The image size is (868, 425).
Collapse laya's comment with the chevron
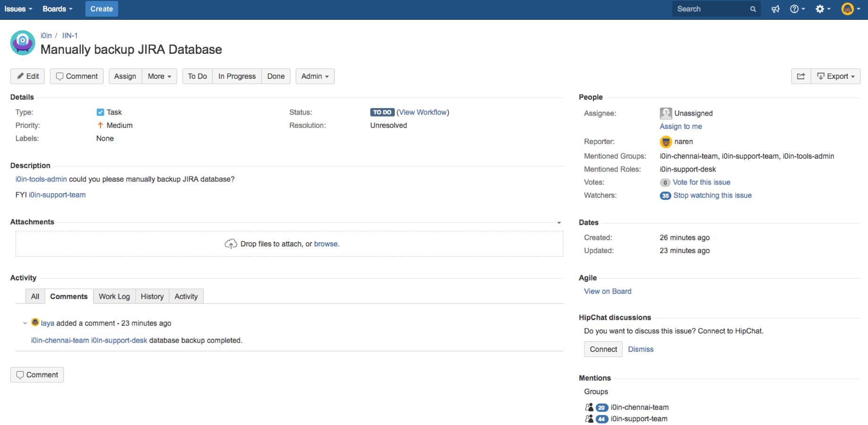click(x=25, y=323)
